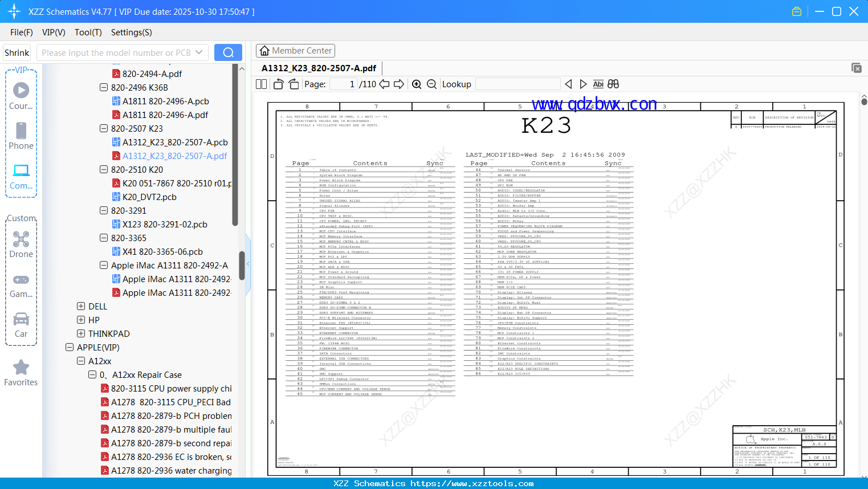This screenshot has width=868, height=489.
Task: Collapse the 820-2510 K20 folder
Action: [104, 170]
